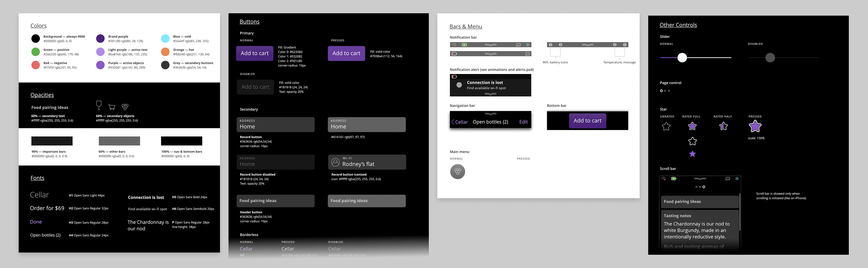868x268 pixels.
Task: Pull the grabber handle atop the Navigation bar
Action: [490, 114]
